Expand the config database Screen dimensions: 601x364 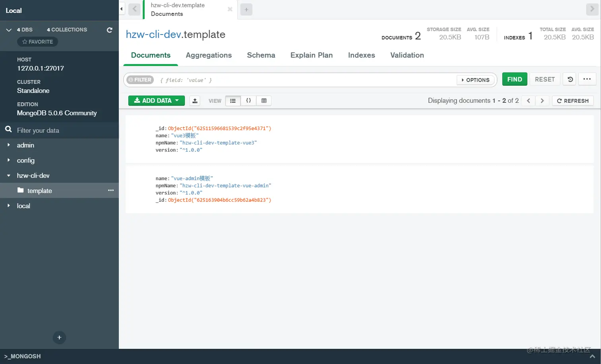[x=9, y=160]
